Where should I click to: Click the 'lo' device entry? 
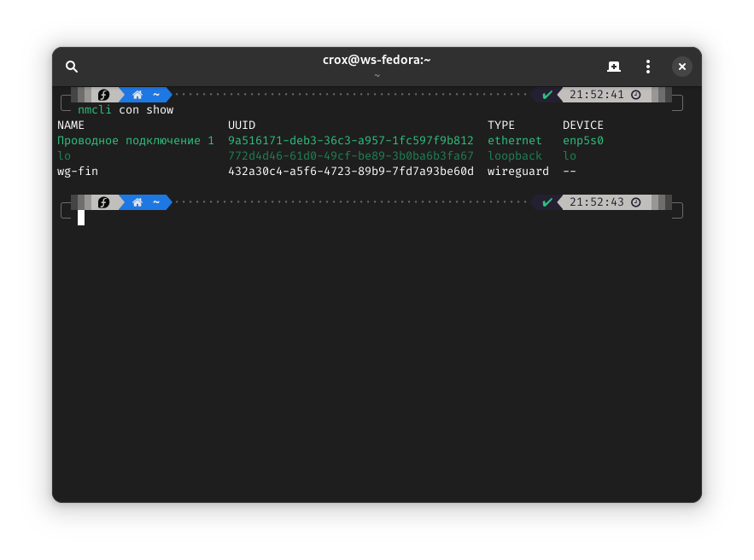tap(570, 156)
